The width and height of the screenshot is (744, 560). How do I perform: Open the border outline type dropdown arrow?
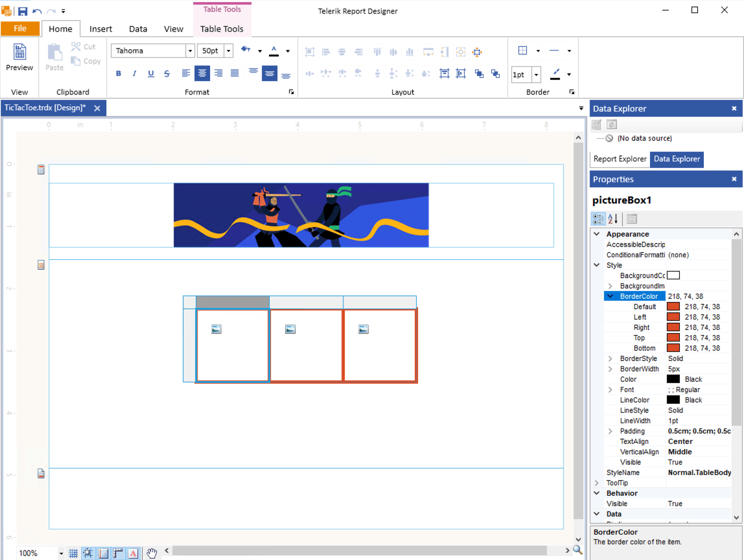pyautogui.click(x=538, y=51)
